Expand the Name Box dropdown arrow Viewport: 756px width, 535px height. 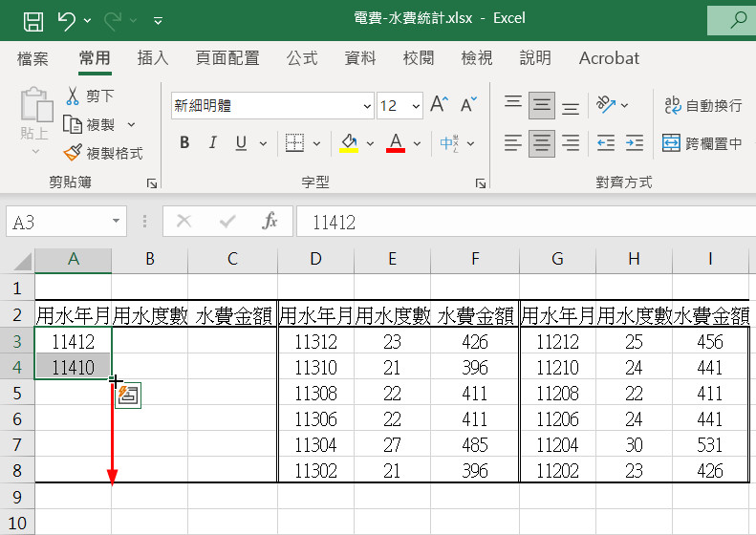(x=116, y=222)
